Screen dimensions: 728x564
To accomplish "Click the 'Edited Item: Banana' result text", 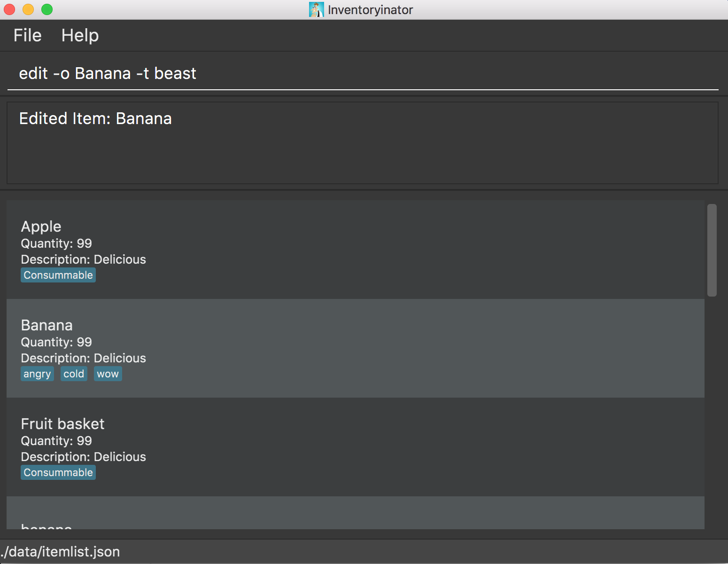I will point(95,118).
